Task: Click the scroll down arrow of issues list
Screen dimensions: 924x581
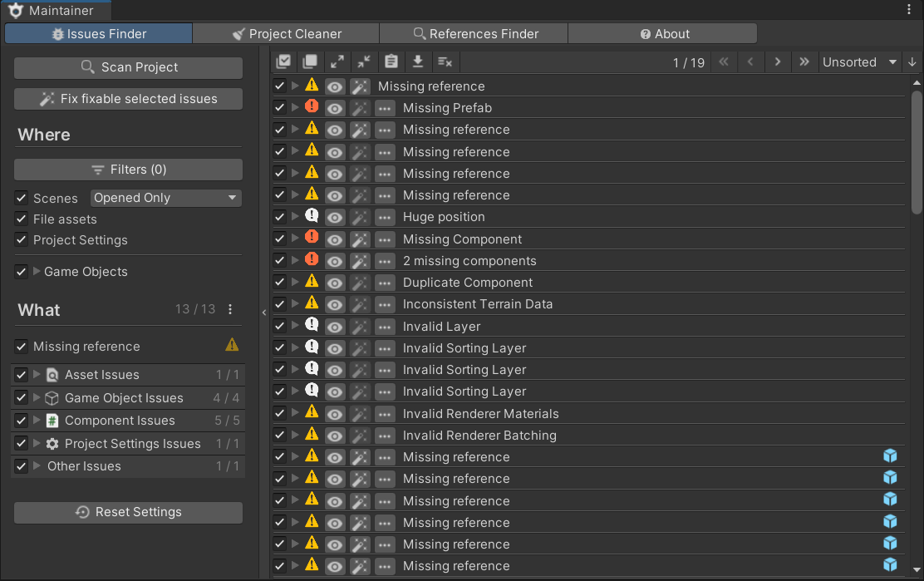Action: [917, 570]
